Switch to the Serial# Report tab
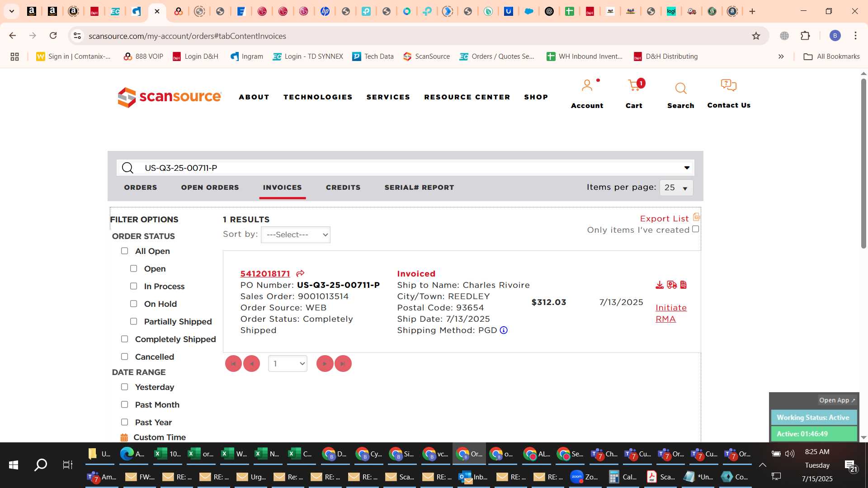 (x=419, y=188)
